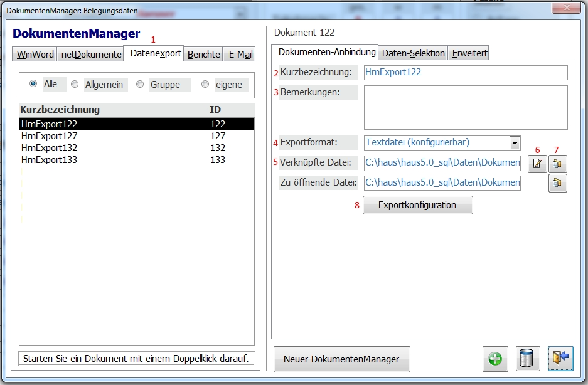Click the Neuer DokumentenManager button
Image resolution: width=588 pixels, height=385 pixels.
point(341,359)
